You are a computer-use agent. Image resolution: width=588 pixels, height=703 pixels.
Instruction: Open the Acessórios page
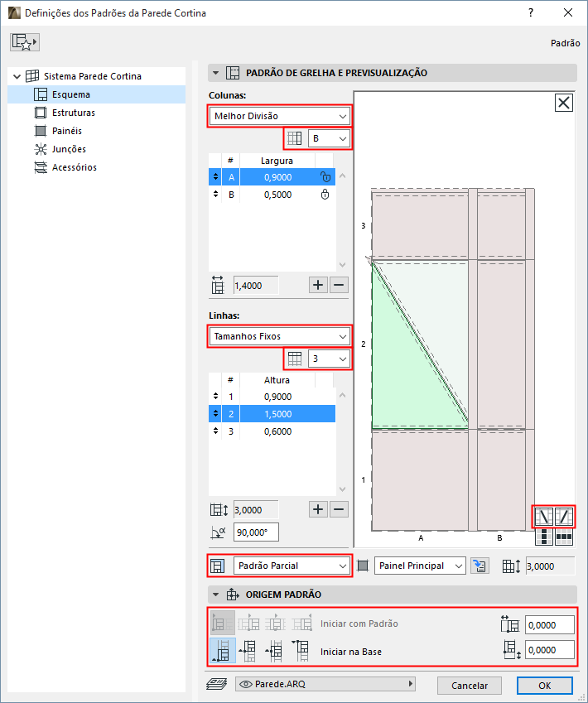coord(74,167)
